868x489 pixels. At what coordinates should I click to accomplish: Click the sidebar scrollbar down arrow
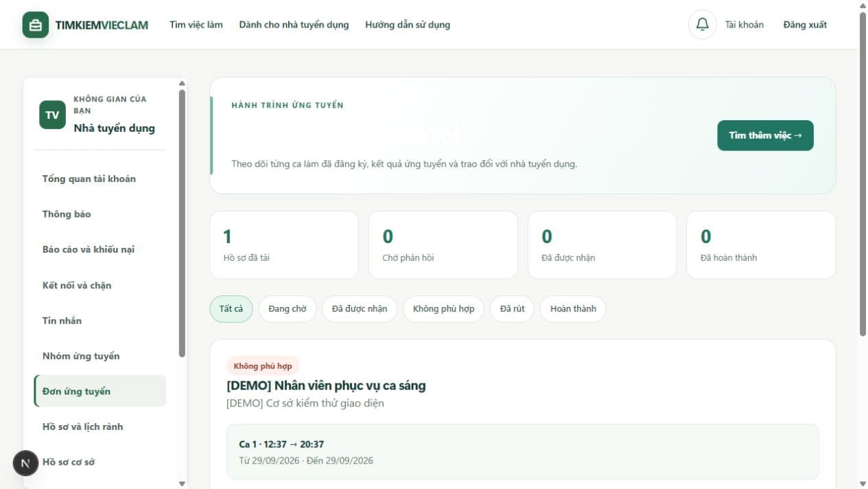(182, 484)
